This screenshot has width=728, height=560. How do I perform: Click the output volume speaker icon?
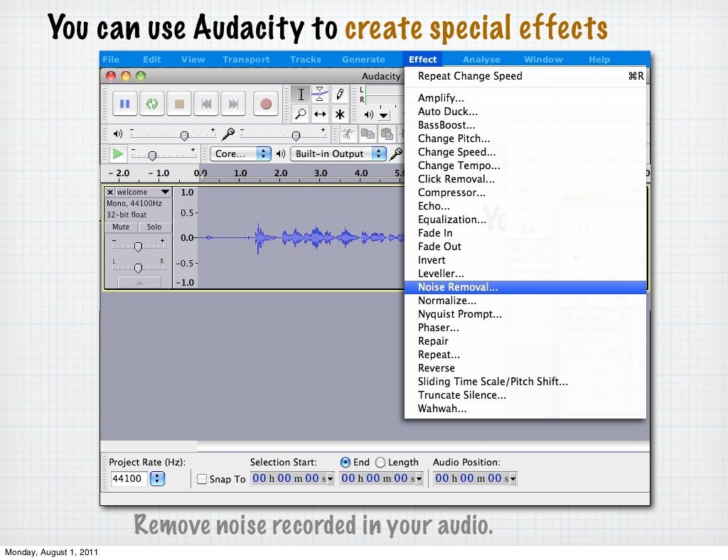118,134
